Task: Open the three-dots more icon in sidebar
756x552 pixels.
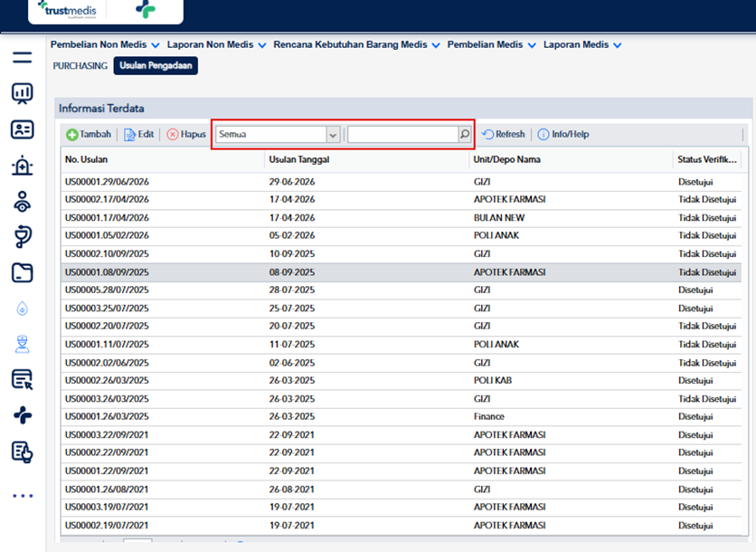Action: click(x=23, y=496)
